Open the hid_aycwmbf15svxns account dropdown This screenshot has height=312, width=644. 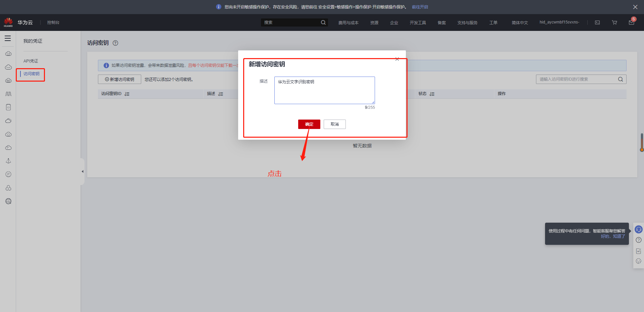point(559,22)
